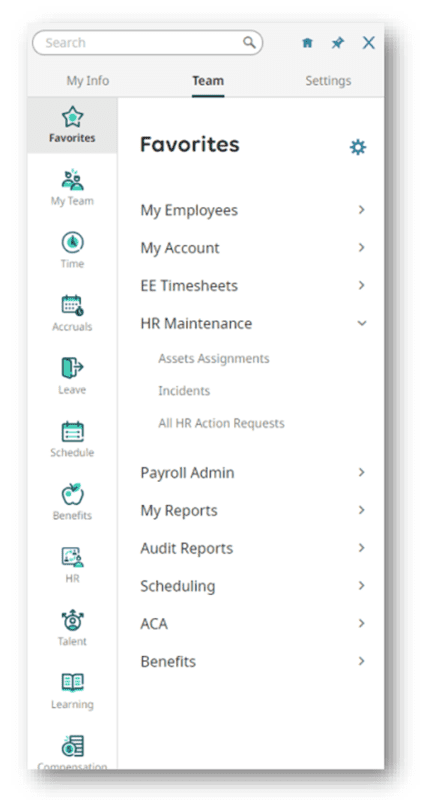Open the My Team sidebar section
427x800 pixels.
[72, 187]
